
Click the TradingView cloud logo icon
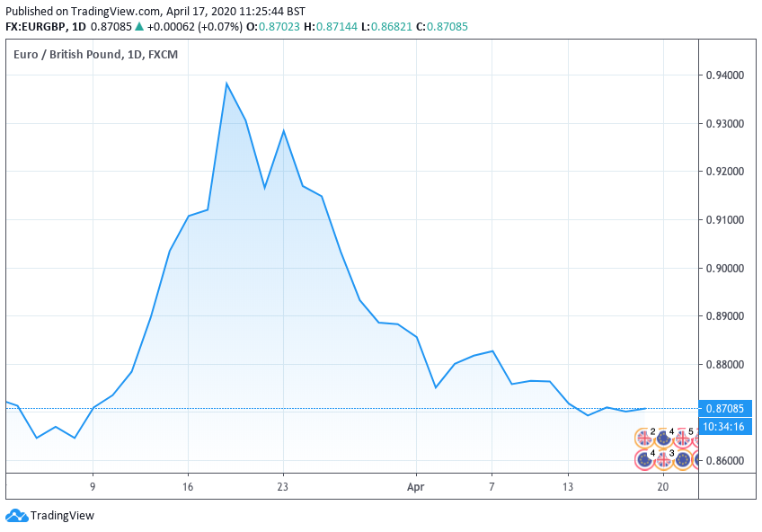point(15,516)
